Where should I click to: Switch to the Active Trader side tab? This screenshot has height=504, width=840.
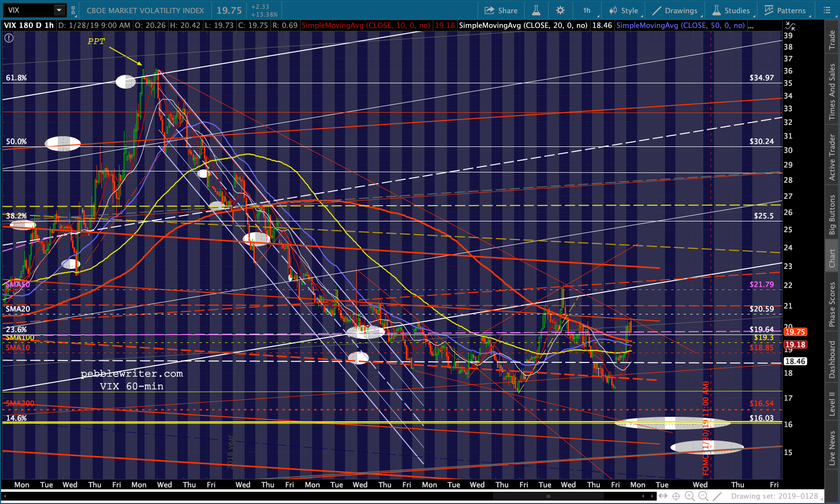click(832, 158)
